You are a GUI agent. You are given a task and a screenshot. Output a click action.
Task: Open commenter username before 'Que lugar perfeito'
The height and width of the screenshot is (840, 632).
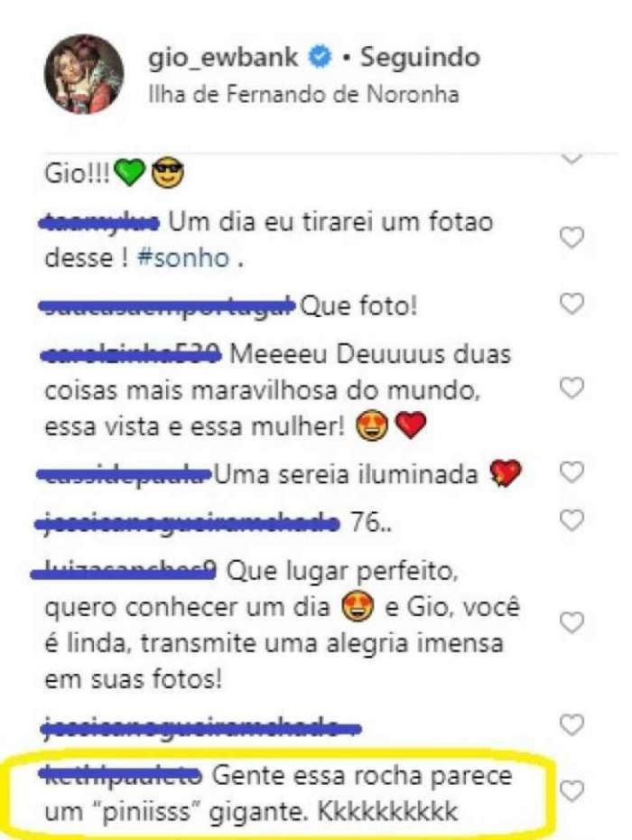[x=124, y=572]
